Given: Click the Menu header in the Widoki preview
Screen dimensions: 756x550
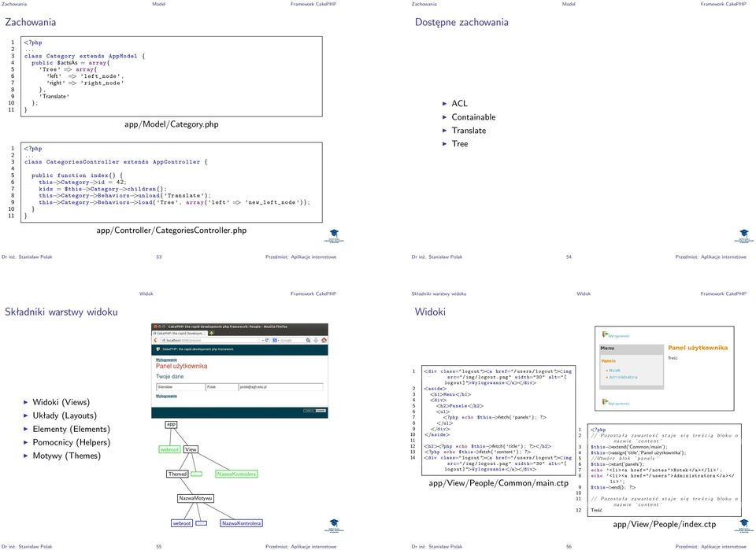Looking at the screenshot, I should 632,349.
